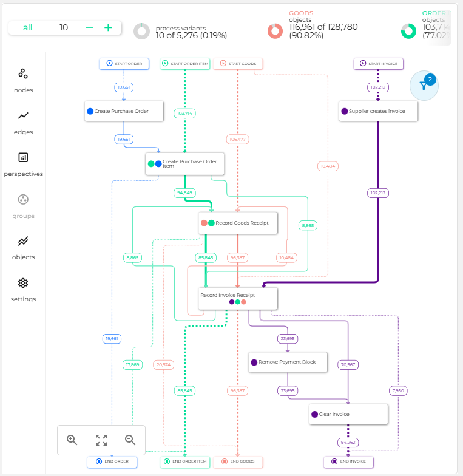This screenshot has height=476, width=463.
Task: Click the 7,950 edge label
Action: point(398,391)
